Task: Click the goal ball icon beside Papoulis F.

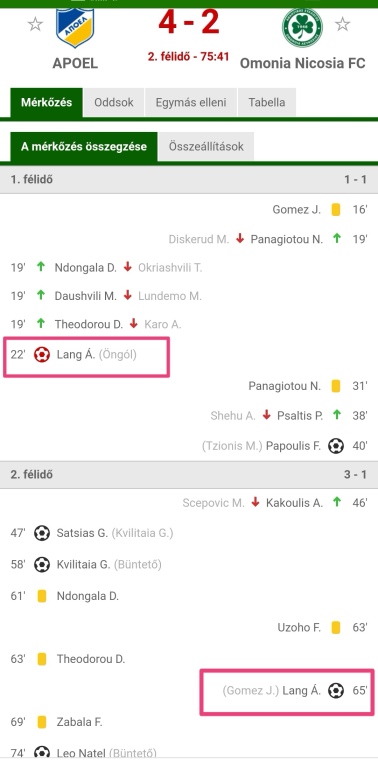Action: [336, 446]
